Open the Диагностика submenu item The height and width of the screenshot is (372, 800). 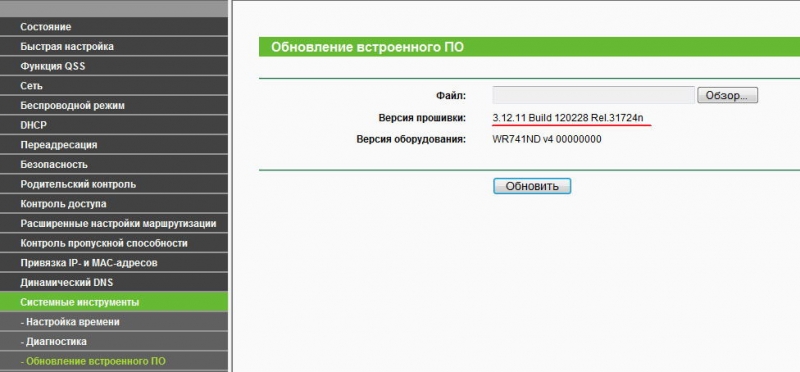[x=114, y=341]
